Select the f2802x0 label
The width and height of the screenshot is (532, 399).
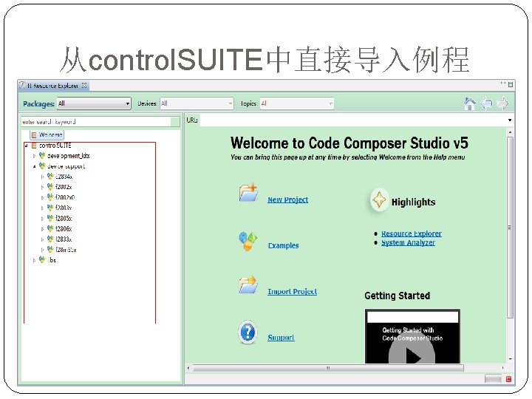(x=65, y=197)
